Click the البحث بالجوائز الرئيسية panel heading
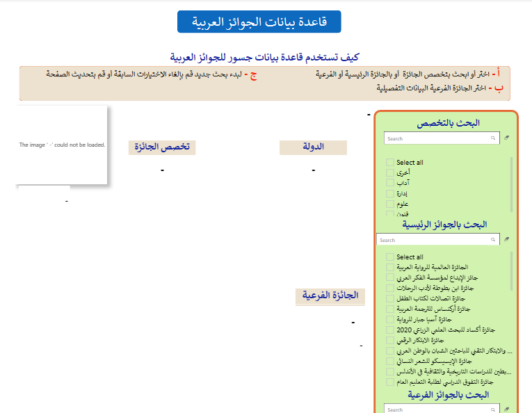 pyautogui.click(x=444, y=225)
